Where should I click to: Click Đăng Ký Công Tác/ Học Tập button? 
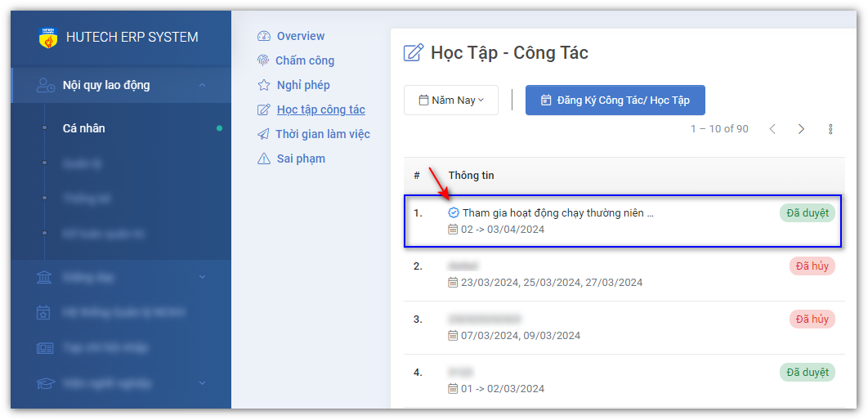[615, 101]
